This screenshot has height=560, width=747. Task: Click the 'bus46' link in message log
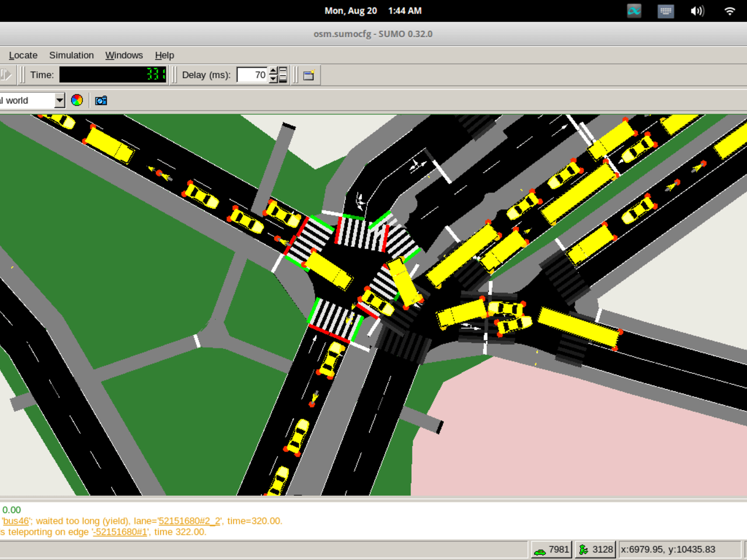click(x=16, y=521)
